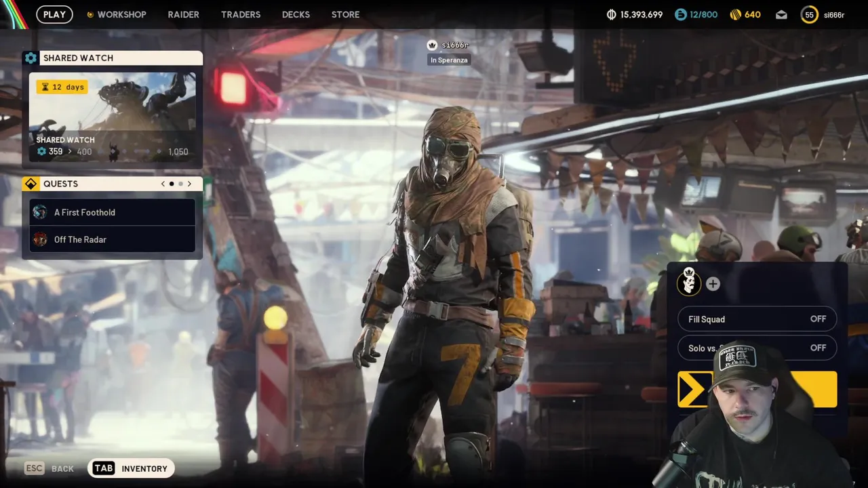Open INVENTORY with TAB button
868x488 pixels.
pyautogui.click(x=132, y=468)
